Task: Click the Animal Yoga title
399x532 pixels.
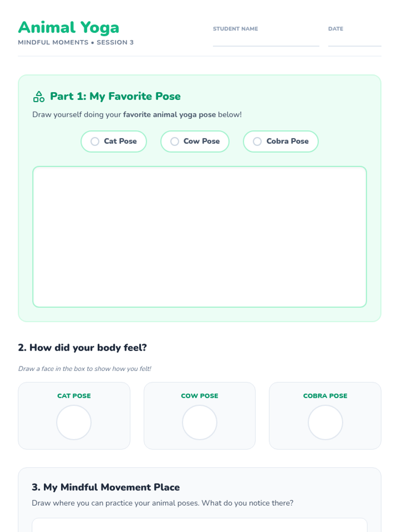Action: click(x=68, y=27)
